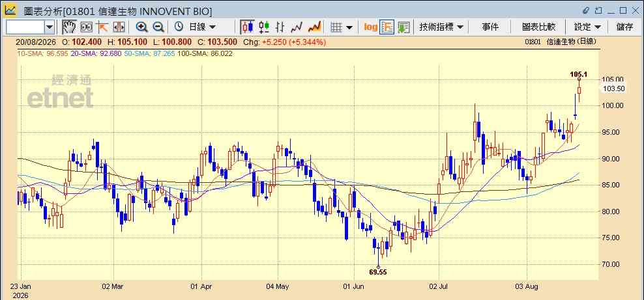Viewport: 644px width, 300px height.
Task: Click the 50-SMA indicator label
Action: pyautogui.click(x=151, y=53)
